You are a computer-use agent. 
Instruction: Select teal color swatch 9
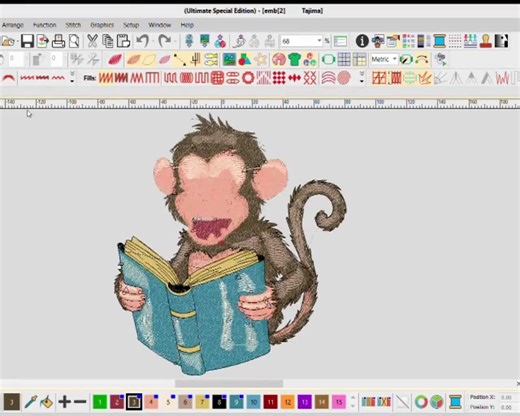click(x=236, y=402)
